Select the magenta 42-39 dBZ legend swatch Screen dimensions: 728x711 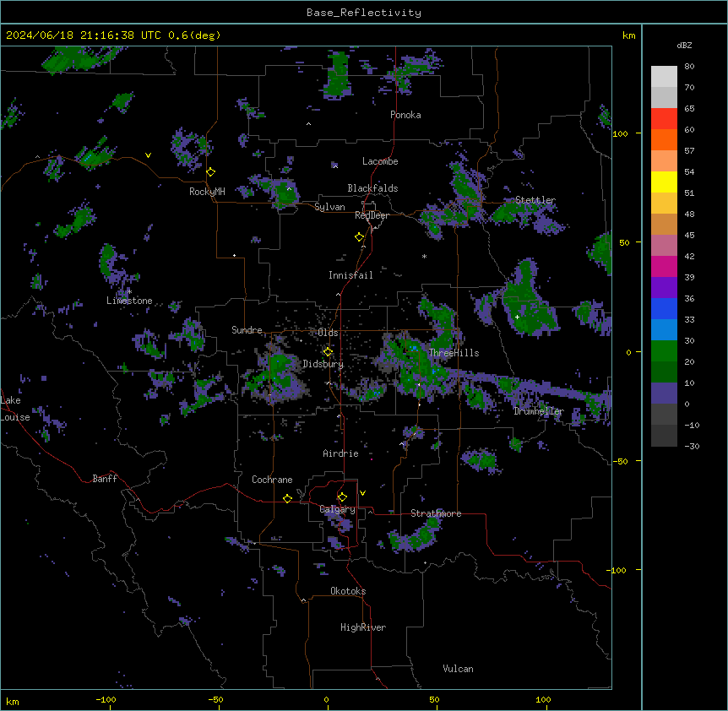[664, 266]
